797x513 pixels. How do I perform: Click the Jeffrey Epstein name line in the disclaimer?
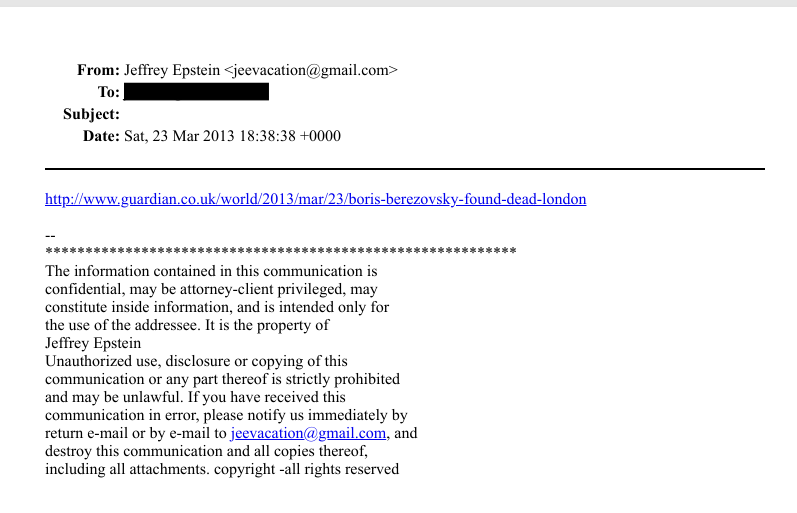[93, 343]
